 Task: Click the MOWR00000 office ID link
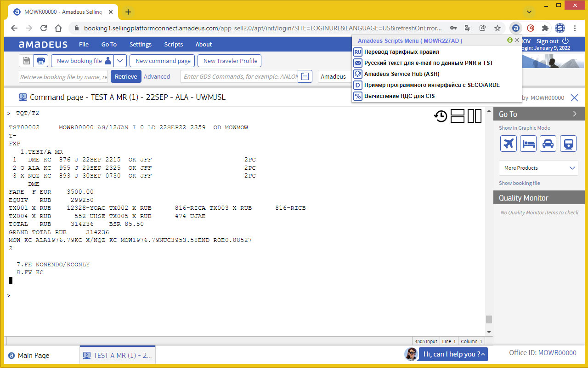(x=557, y=353)
